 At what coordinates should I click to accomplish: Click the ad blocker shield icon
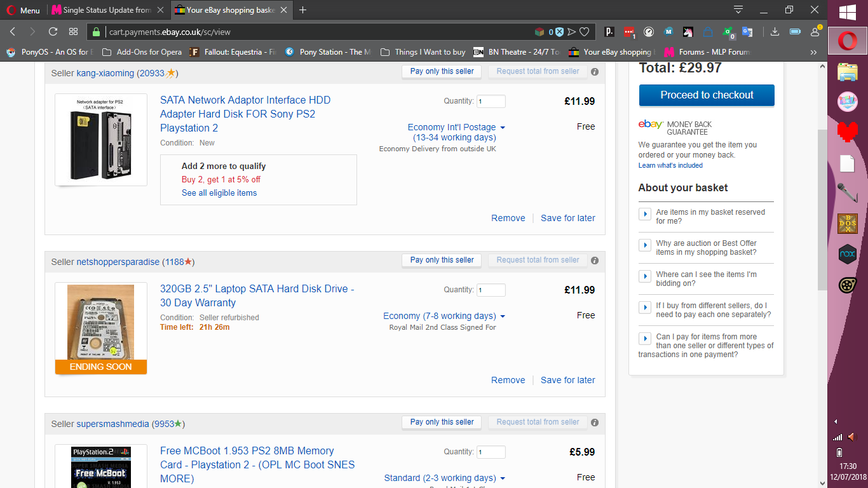coord(559,32)
